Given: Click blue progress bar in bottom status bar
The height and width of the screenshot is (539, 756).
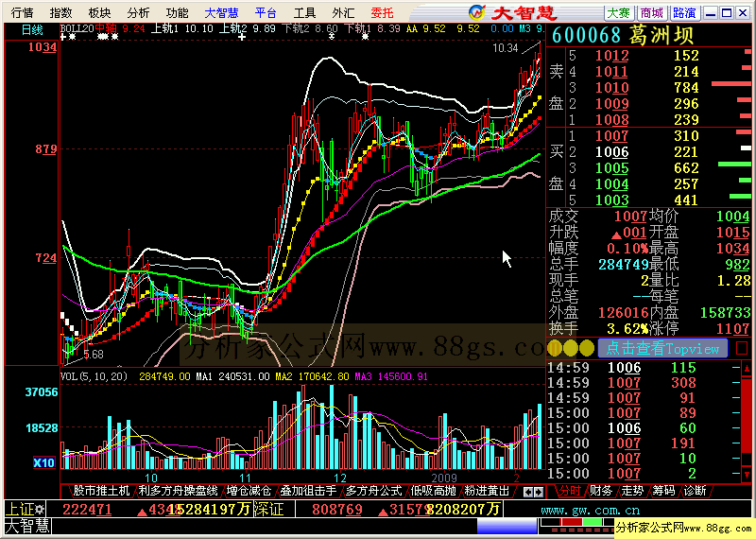Looking at the screenshot, I should tap(507, 526).
